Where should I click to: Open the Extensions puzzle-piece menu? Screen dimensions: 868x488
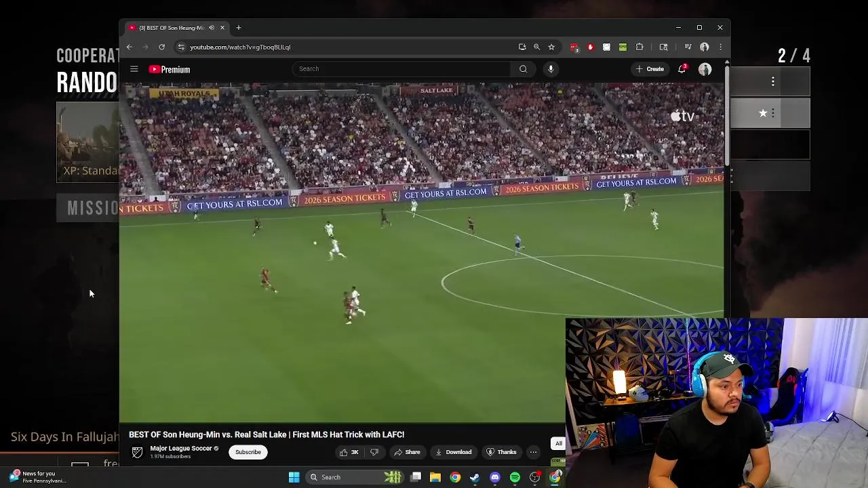(639, 47)
